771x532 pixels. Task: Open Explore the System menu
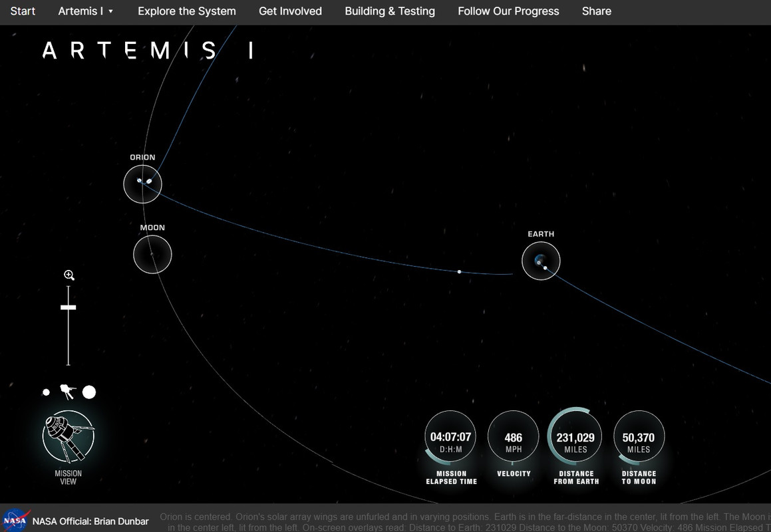pyautogui.click(x=187, y=11)
